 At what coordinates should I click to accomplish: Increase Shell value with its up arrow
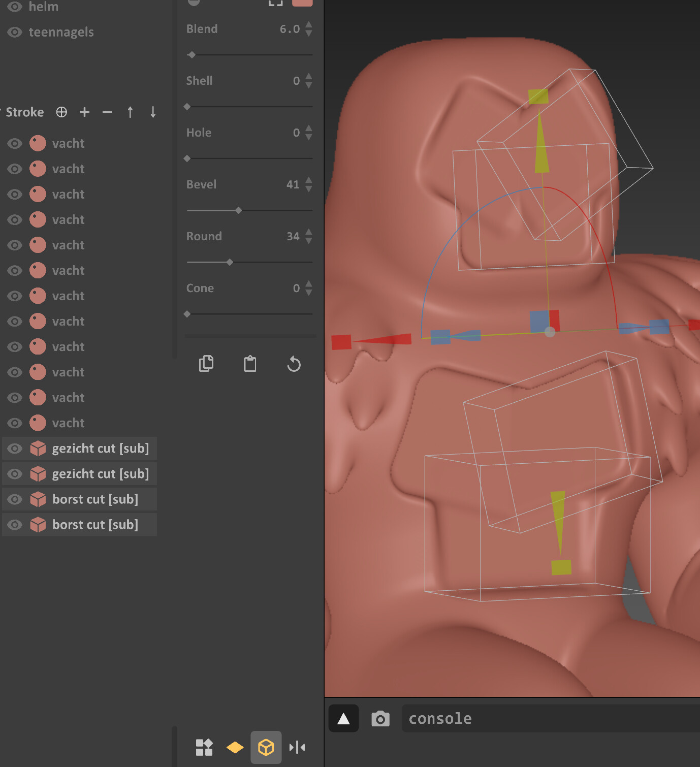309,76
